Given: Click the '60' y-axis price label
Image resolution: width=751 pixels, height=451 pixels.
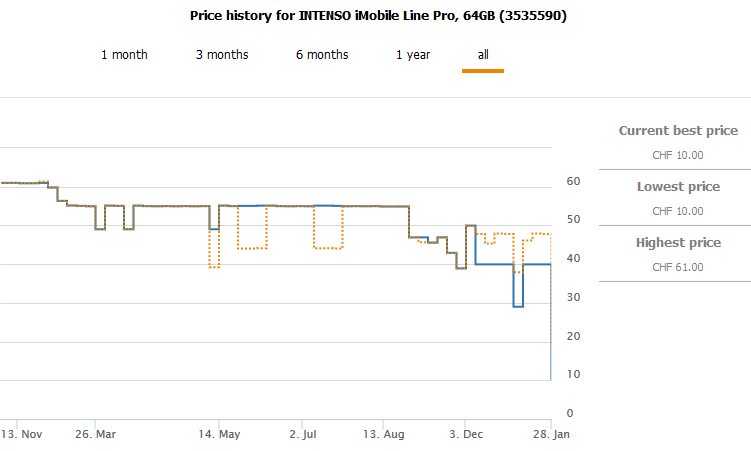Looking at the screenshot, I should pos(573,182).
